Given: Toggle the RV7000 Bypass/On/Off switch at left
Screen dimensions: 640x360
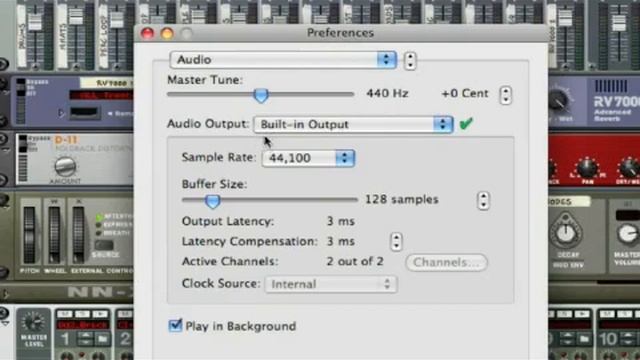Looking at the screenshot, I should tap(20, 88).
